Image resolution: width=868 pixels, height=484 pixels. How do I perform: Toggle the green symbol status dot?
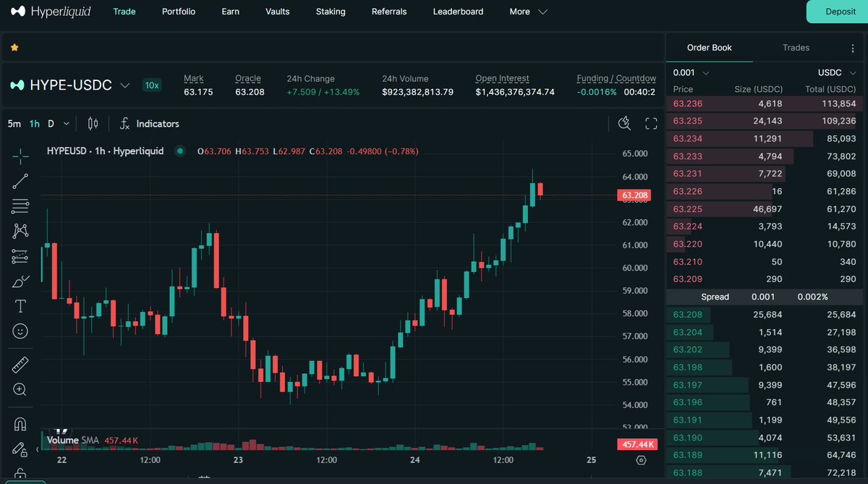tap(181, 151)
